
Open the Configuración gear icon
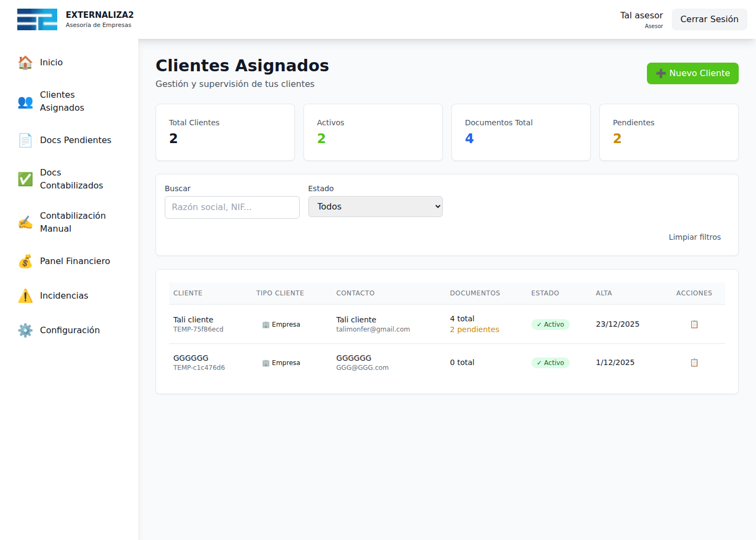(x=25, y=330)
